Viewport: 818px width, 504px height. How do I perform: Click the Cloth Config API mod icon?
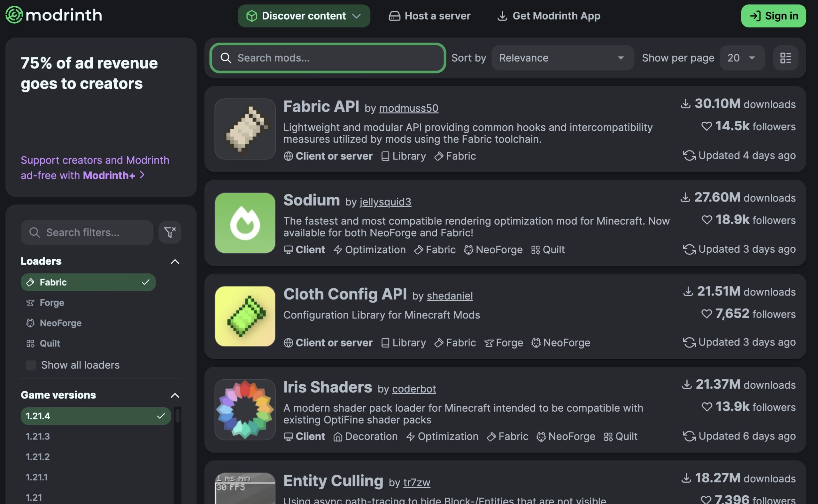pos(245,316)
